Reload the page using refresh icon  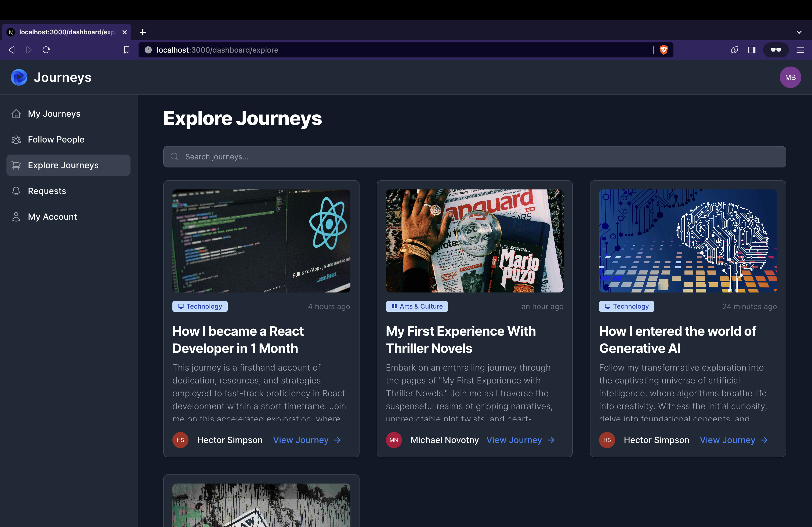pos(46,50)
